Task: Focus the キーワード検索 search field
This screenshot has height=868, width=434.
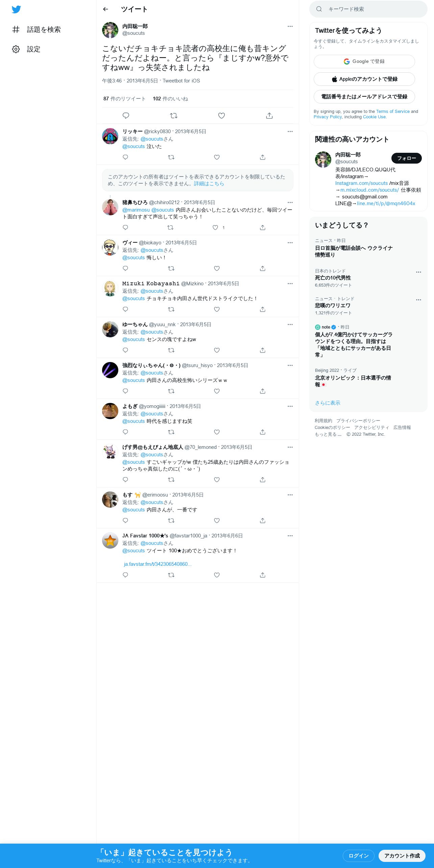Action: [x=368, y=9]
